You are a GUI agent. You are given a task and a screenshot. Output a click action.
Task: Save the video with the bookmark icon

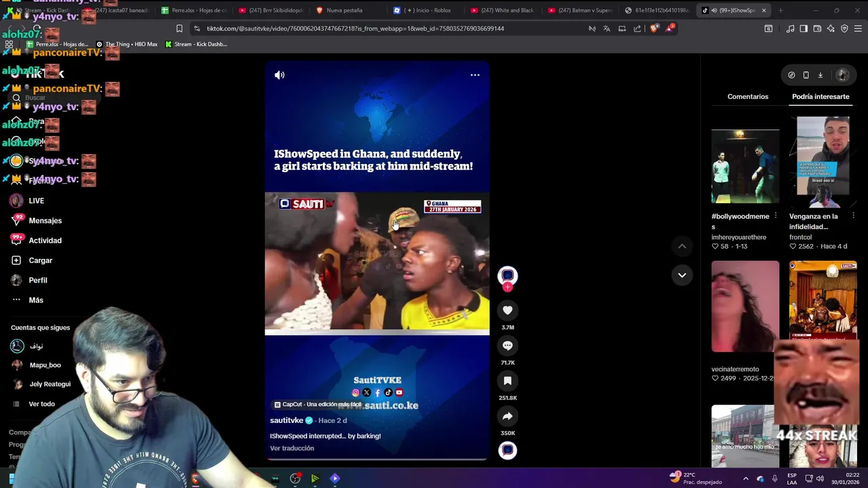[507, 381]
